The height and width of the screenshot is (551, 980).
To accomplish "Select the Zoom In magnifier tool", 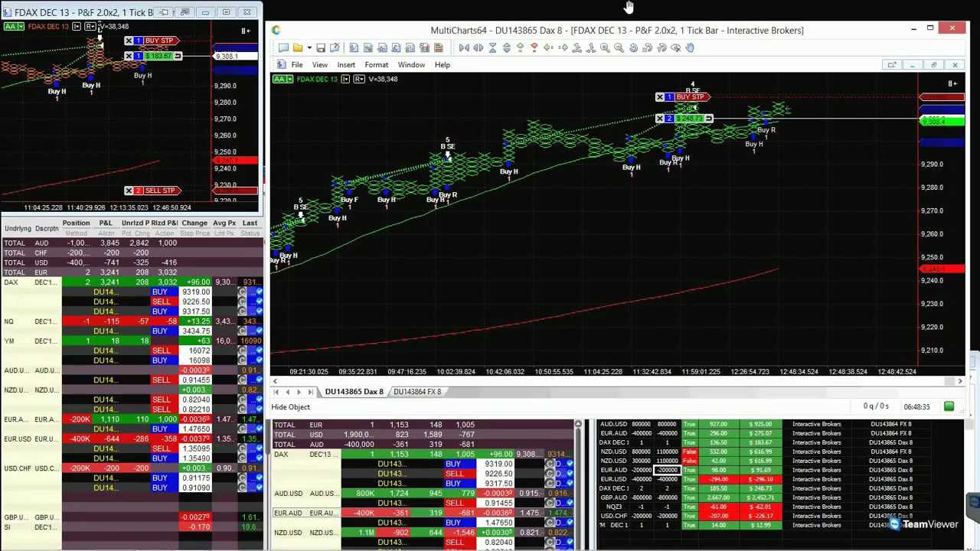I will tap(605, 47).
